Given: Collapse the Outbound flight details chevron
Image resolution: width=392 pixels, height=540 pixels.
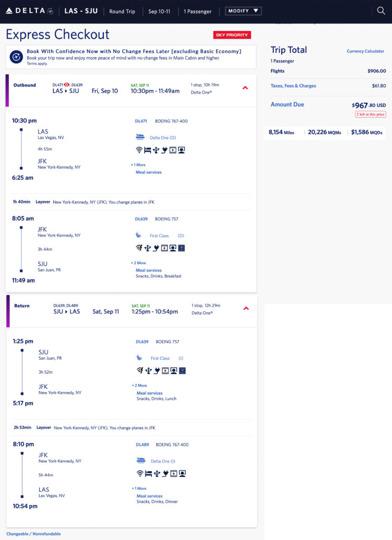Looking at the screenshot, I should 245,88.
